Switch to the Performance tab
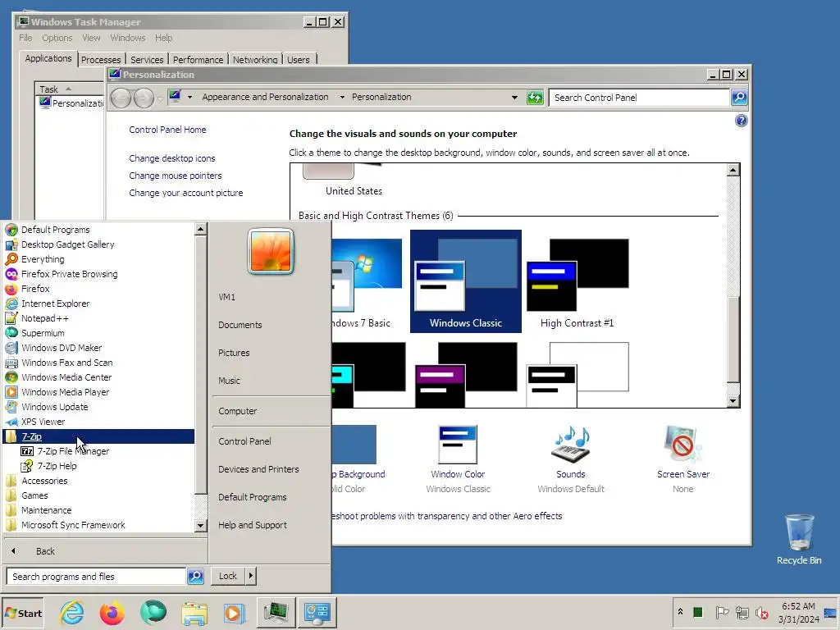This screenshot has height=630, width=840. (199, 59)
